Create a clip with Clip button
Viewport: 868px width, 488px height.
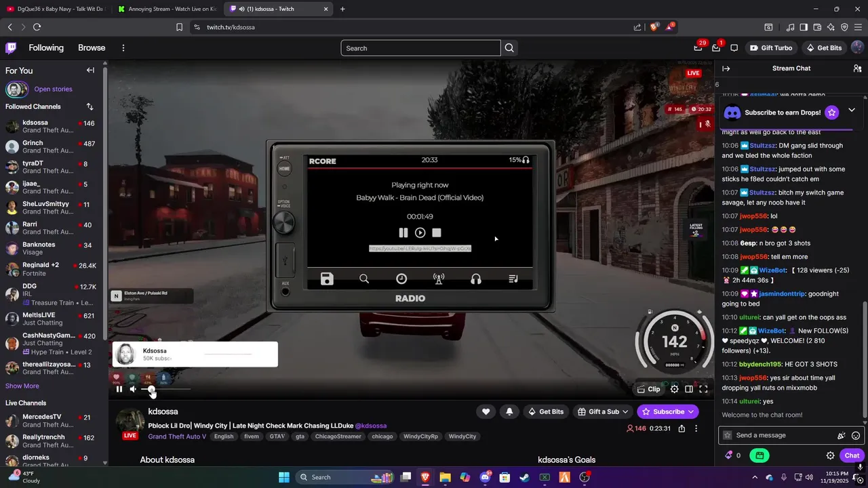coord(649,389)
